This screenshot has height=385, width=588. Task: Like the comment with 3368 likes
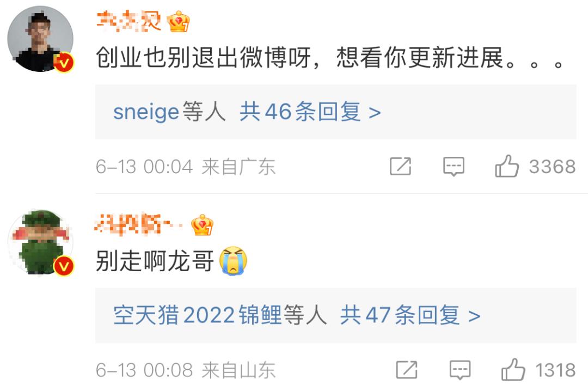[x=507, y=166]
